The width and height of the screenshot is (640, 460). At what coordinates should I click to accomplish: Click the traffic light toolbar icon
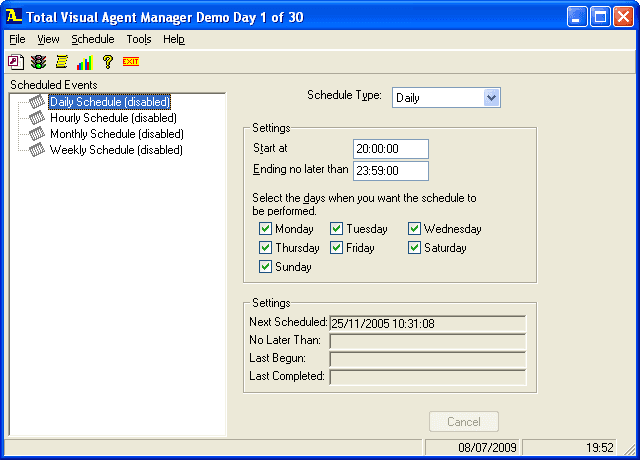click(x=38, y=62)
